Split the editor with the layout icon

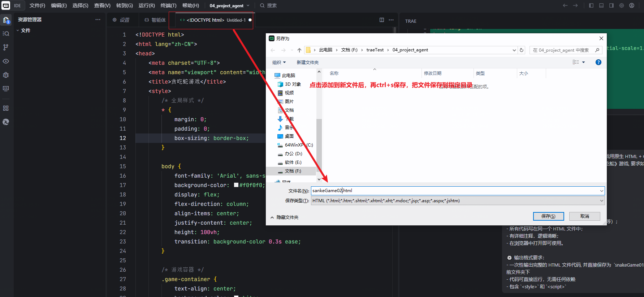[x=382, y=20]
